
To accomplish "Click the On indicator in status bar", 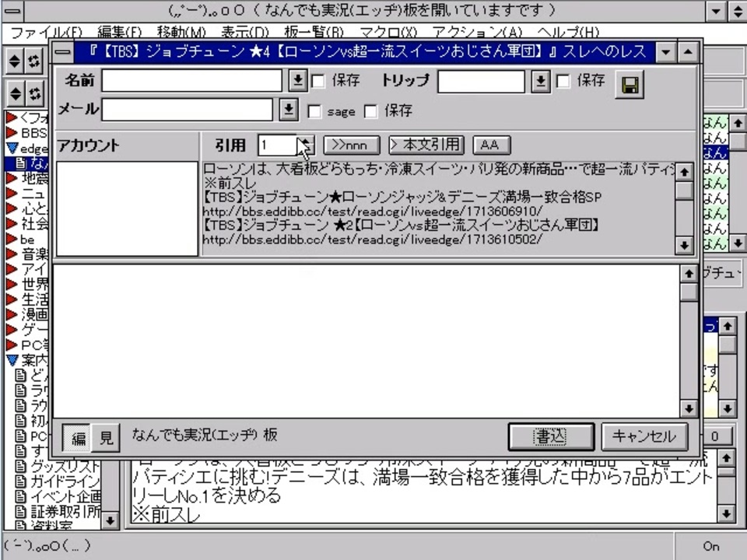I will [x=710, y=546].
